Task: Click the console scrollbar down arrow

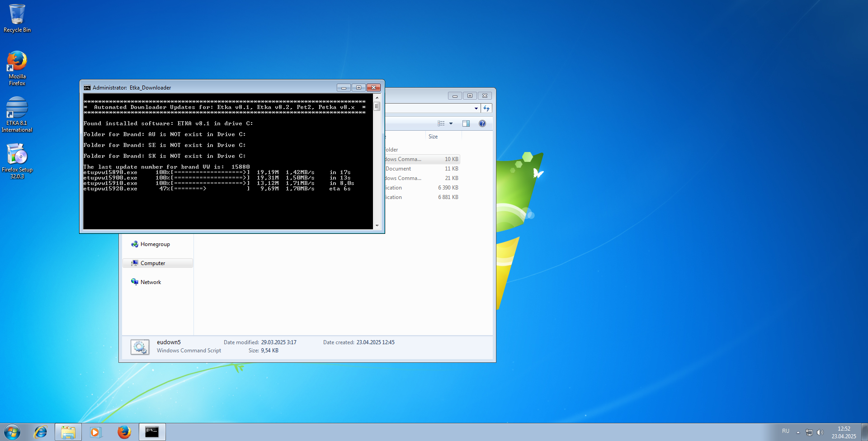Action: pyautogui.click(x=377, y=225)
